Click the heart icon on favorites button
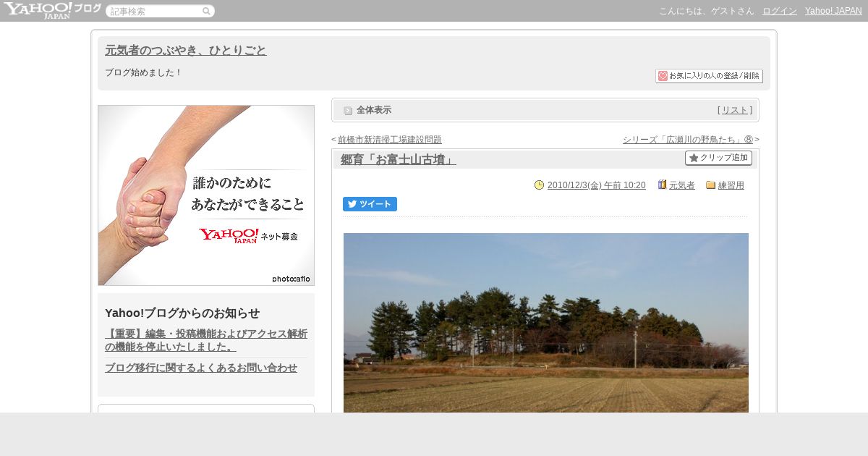The width and height of the screenshot is (868, 456). click(663, 76)
